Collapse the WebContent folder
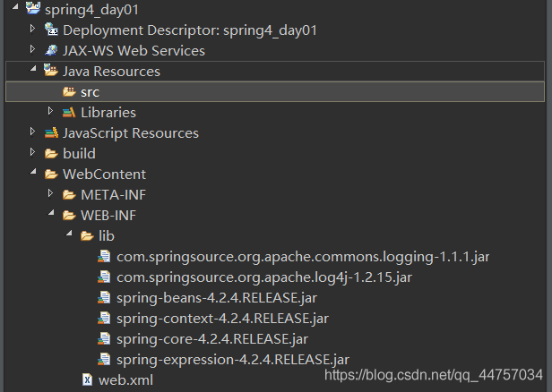 [34, 174]
